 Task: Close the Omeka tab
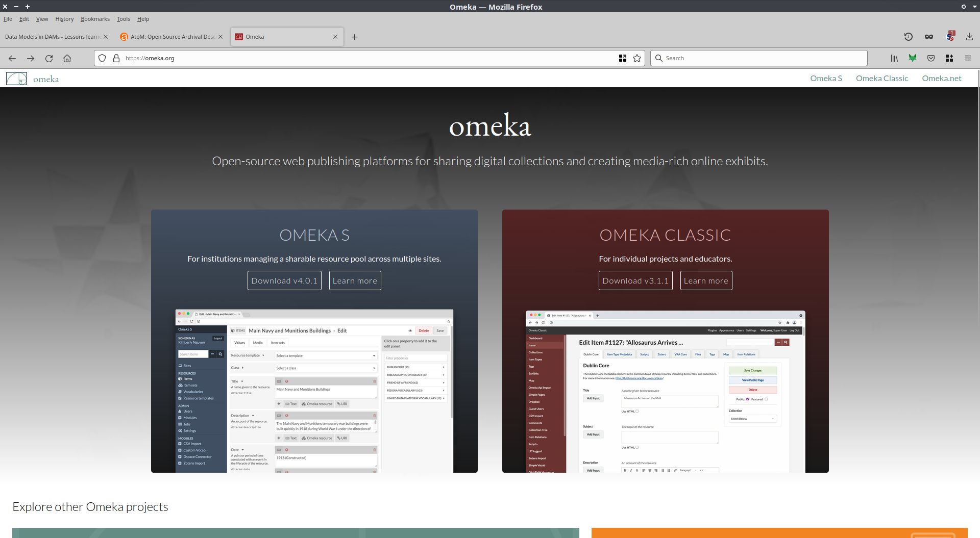pos(335,37)
